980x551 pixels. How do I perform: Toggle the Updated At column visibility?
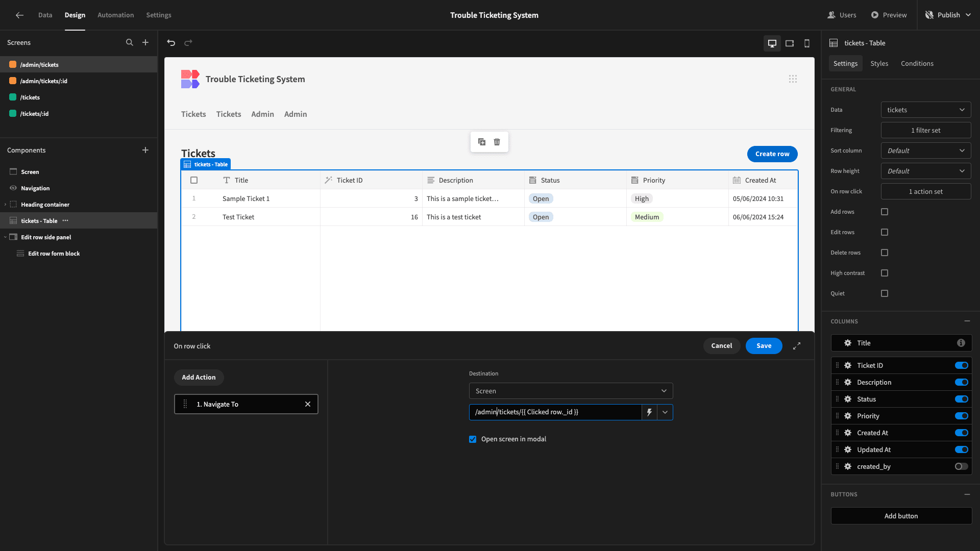click(962, 450)
